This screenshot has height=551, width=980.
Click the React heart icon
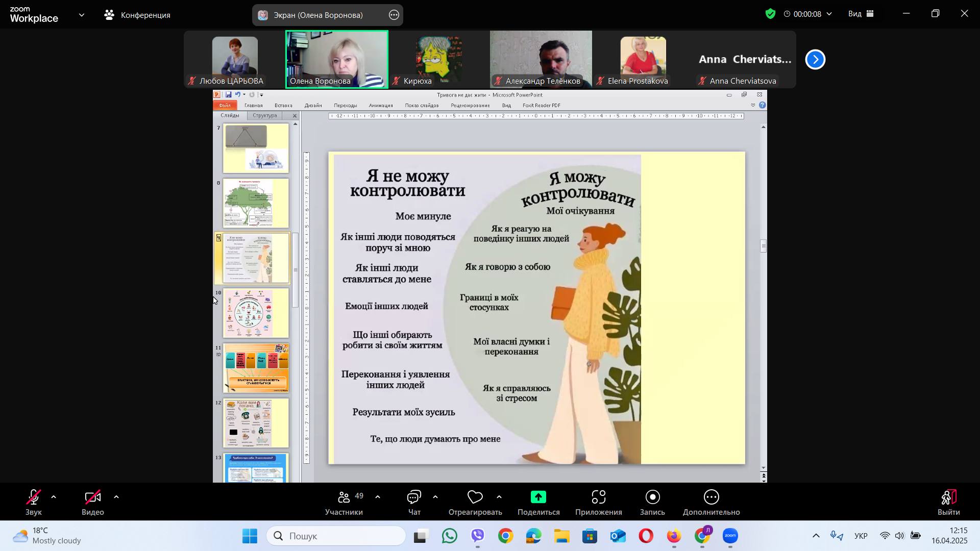[x=475, y=497]
